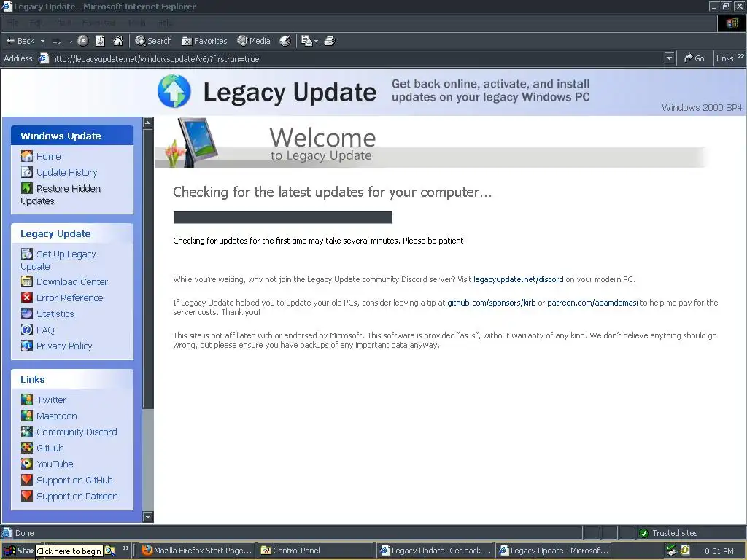Click the update check progress bar
The image size is (747, 560).
point(282,217)
